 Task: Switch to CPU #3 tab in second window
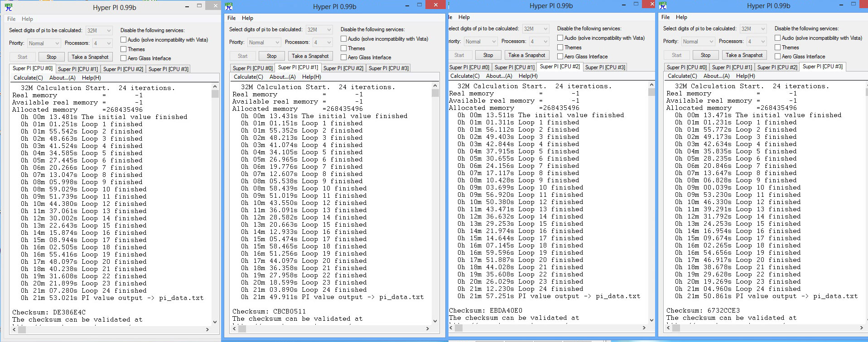389,68
